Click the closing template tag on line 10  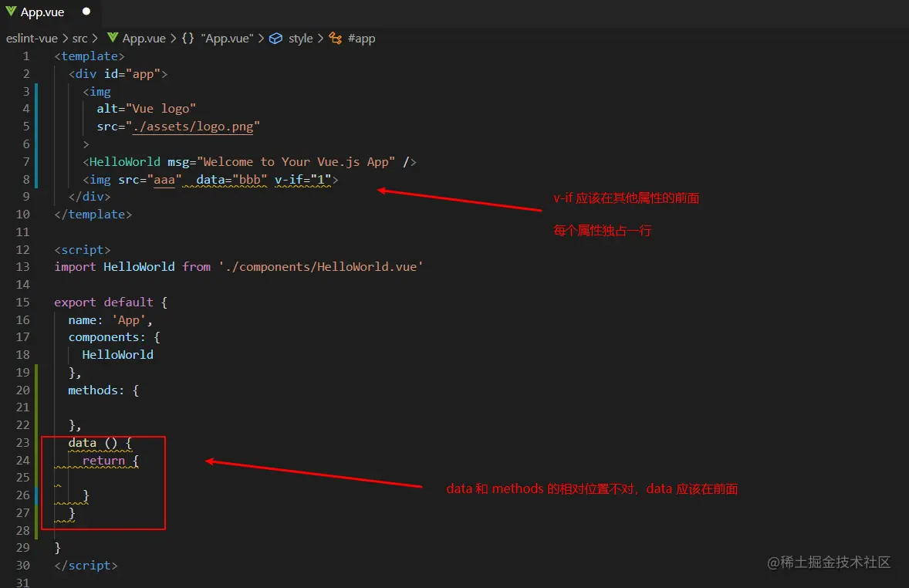(x=93, y=215)
